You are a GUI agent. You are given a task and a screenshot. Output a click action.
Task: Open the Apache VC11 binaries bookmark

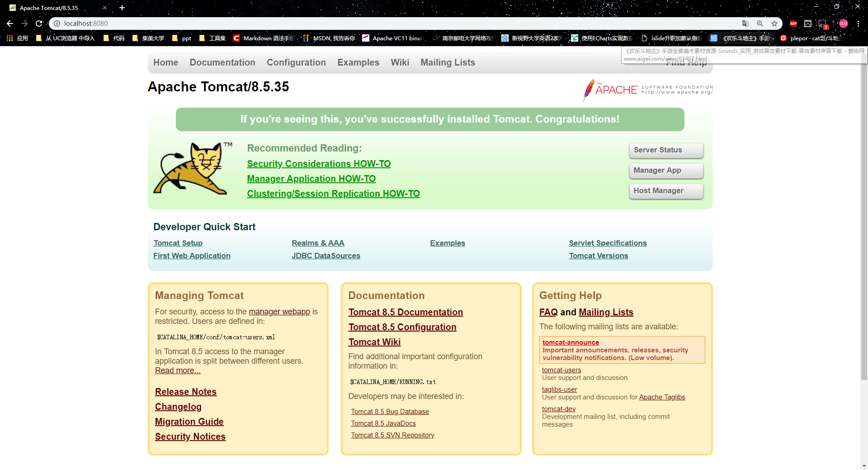point(393,38)
